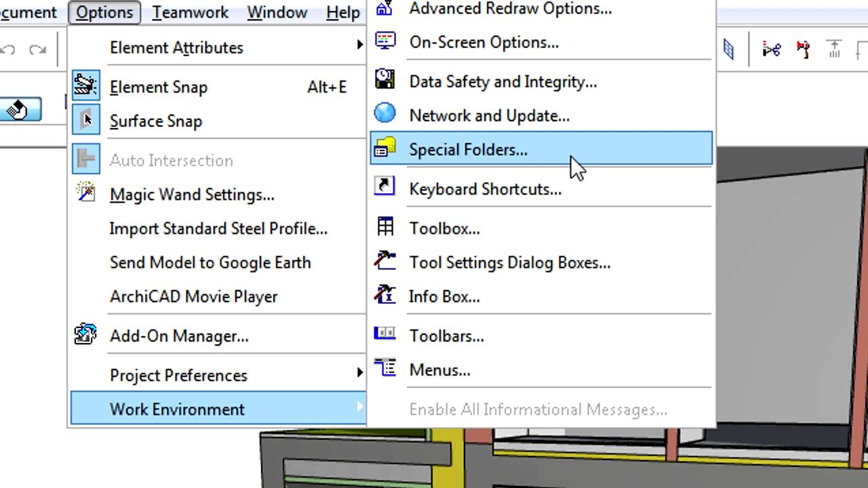Click the Element Snap menu entry text
This screenshot has height=488, width=868.
159,87
